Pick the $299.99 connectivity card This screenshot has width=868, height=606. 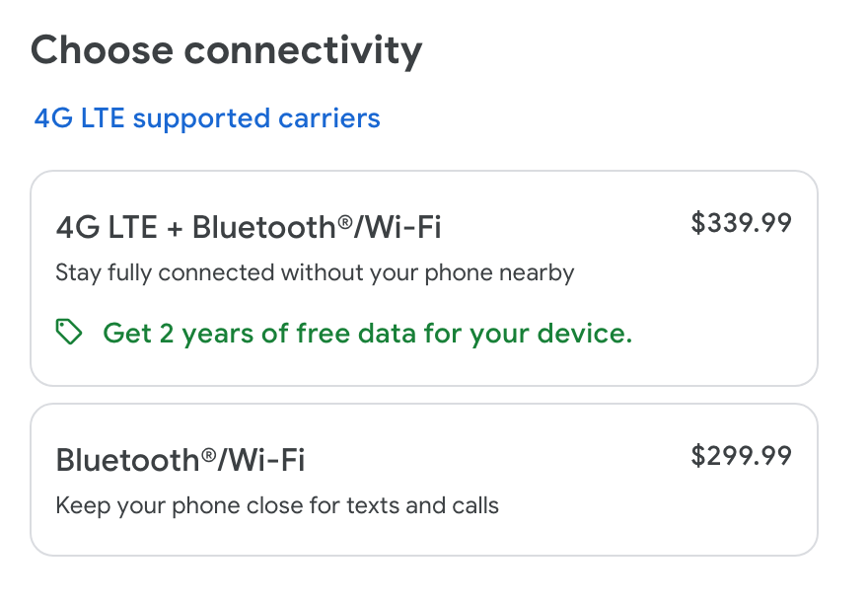[424, 480]
